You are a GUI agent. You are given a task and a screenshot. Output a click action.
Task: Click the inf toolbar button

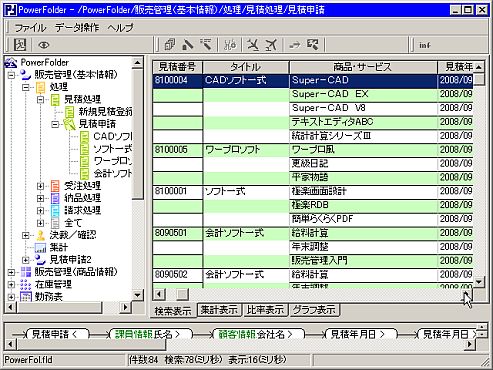[425, 45]
